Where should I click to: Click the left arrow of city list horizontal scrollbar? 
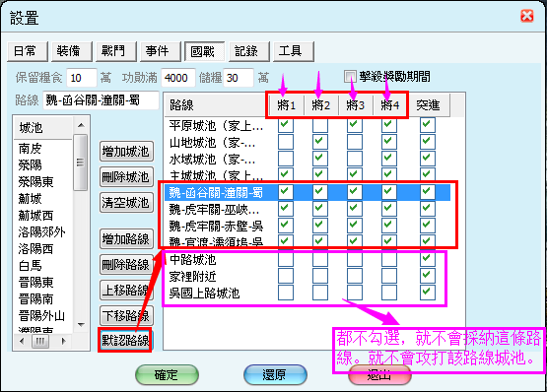(22, 341)
